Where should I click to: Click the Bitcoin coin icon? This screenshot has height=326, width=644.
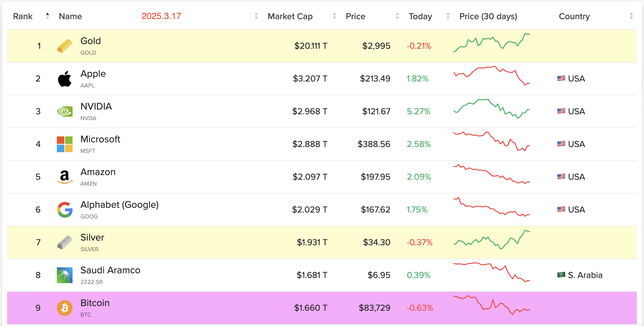64,308
